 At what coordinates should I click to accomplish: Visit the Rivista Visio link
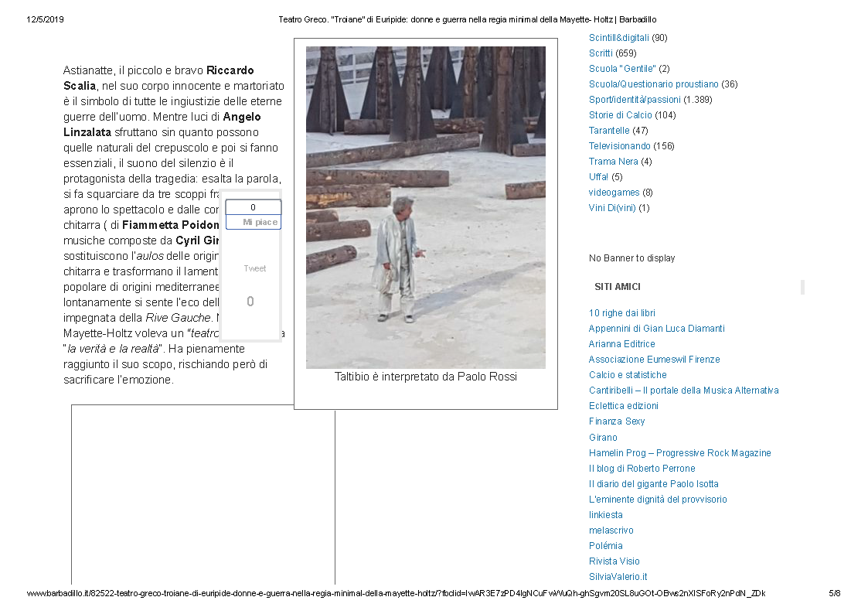pos(614,562)
